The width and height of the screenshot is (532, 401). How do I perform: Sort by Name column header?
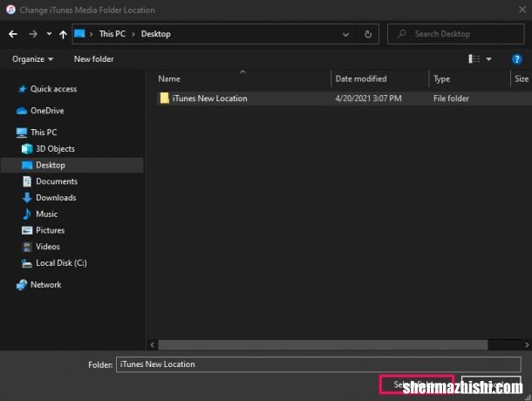(169, 78)
